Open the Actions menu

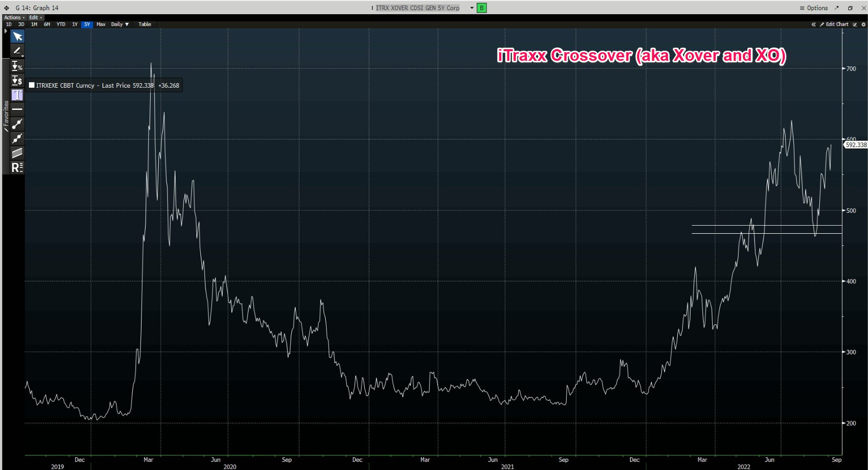14,17
